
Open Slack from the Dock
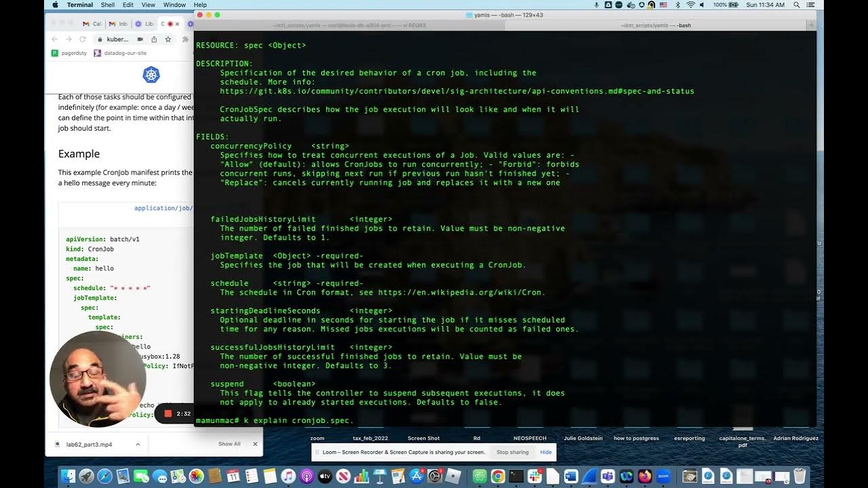(x=534, y=476)
